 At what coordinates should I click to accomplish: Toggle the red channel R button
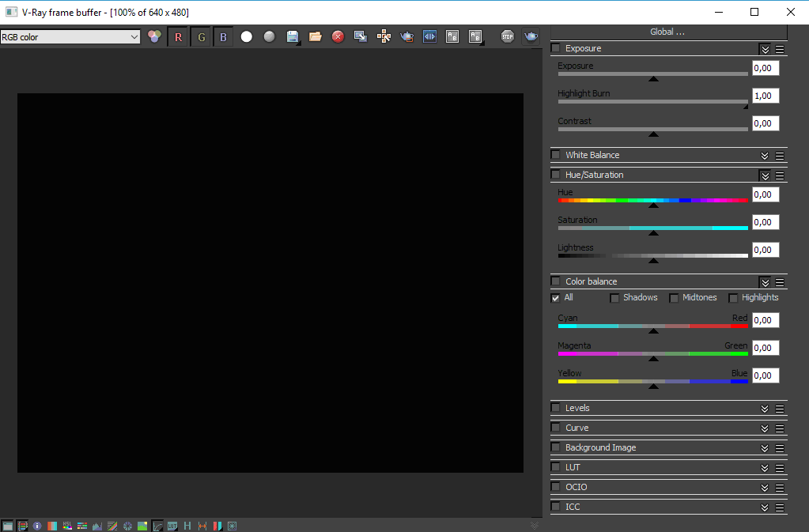[x=178, y=36]
